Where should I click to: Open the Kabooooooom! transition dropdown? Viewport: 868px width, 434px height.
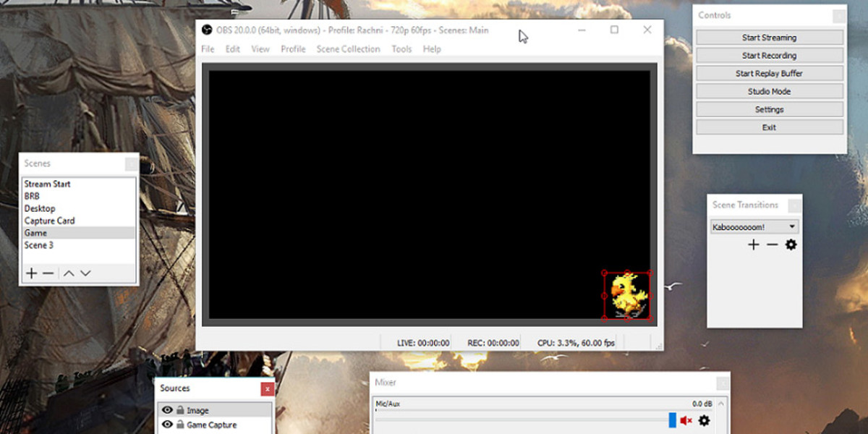click(x=754, y=227)
